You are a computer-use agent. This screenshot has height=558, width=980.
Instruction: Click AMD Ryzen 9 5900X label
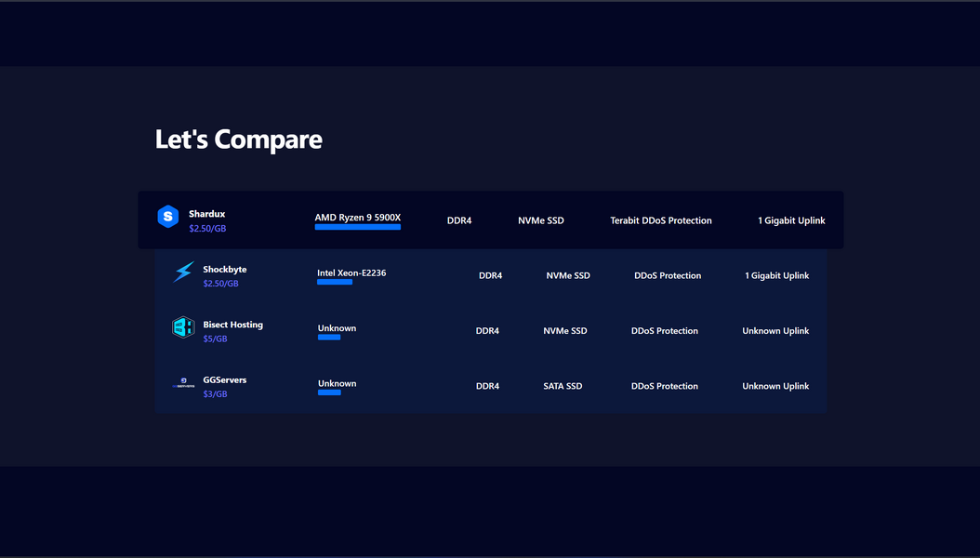pos(357,218)
